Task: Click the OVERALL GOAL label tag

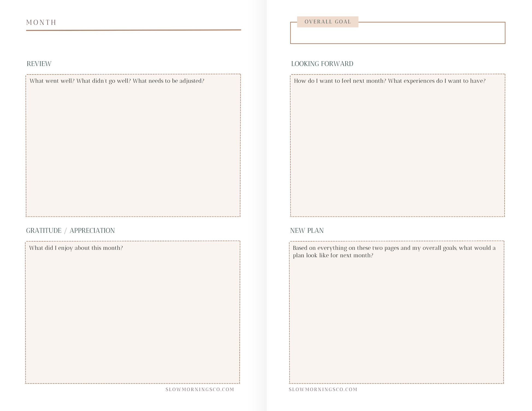Action: click(x=328, y=22)
